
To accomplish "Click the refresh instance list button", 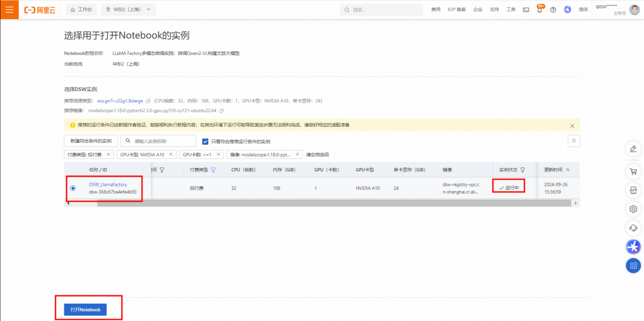I will point(574,141).
